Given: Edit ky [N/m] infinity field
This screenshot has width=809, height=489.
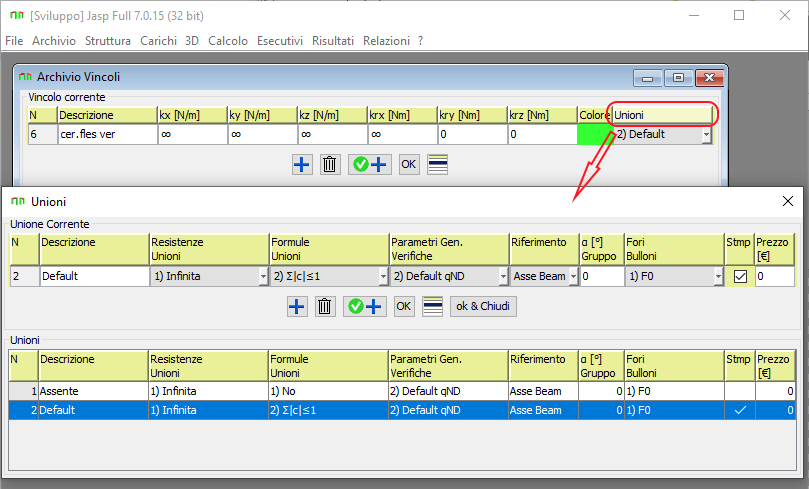Looking at the screenshot, I should [263, 135].
